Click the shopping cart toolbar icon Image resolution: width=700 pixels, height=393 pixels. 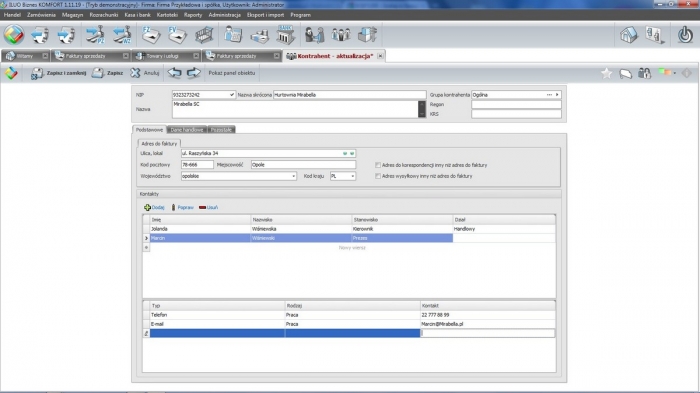point(204,35)
